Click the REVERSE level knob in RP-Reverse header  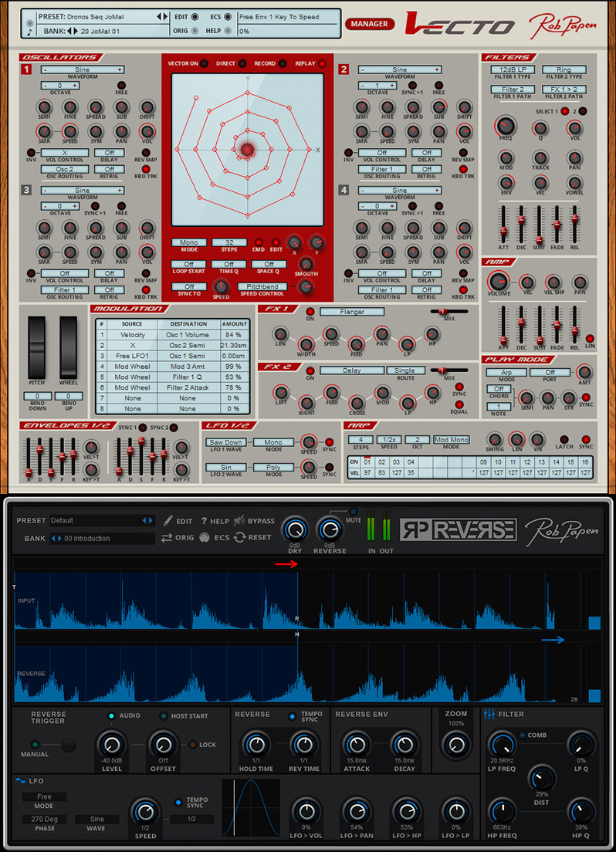click(330, 529)
